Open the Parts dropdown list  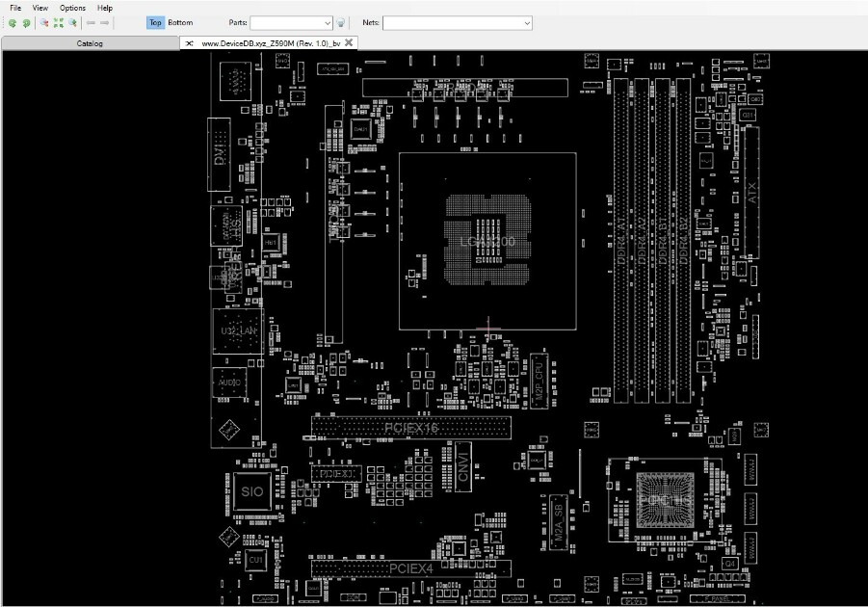pos(328,23)
